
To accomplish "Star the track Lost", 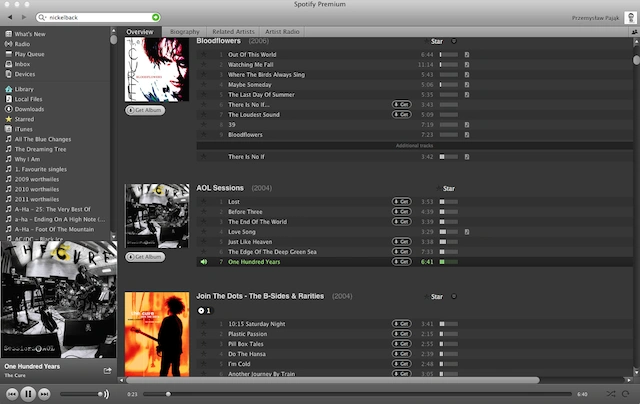I will [203, 202].
